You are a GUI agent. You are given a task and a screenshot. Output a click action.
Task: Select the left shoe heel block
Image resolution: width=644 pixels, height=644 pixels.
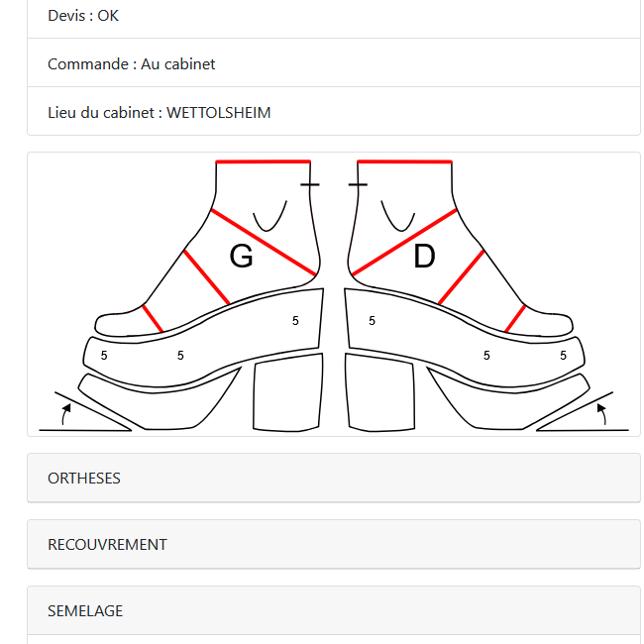(x=288, y=392)
